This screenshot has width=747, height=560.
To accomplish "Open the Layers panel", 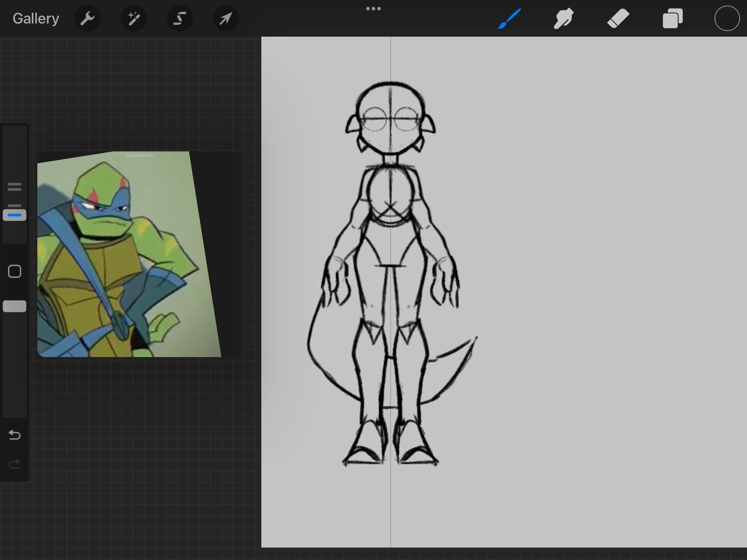I will [x=672, y=19].
